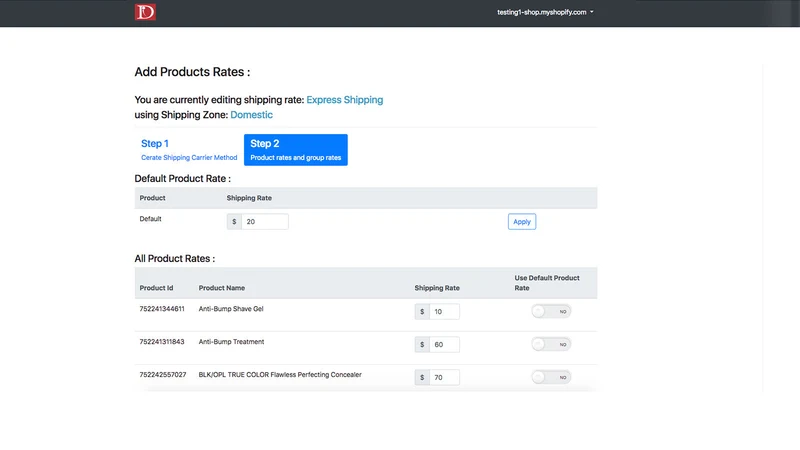Screen dimensions: 800x450
Task: Click the Apply button for default rate
Action: pos(521,221)
